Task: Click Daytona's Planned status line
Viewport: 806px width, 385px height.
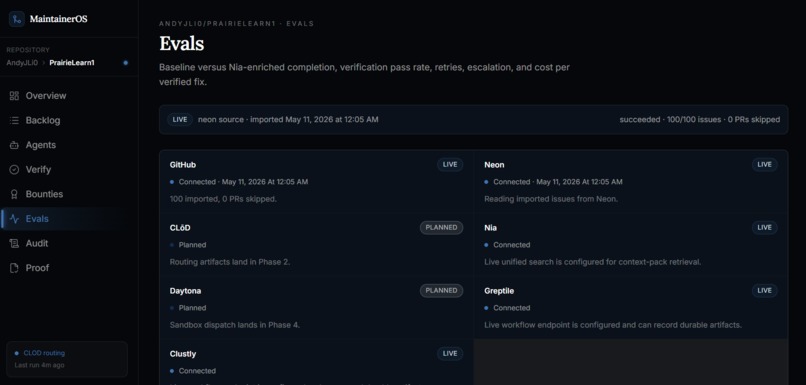Action: click(188, 308)
